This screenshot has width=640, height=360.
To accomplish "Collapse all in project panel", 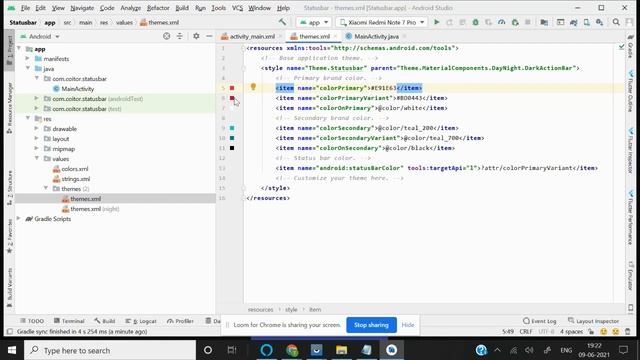I will (x=180, y=36).
